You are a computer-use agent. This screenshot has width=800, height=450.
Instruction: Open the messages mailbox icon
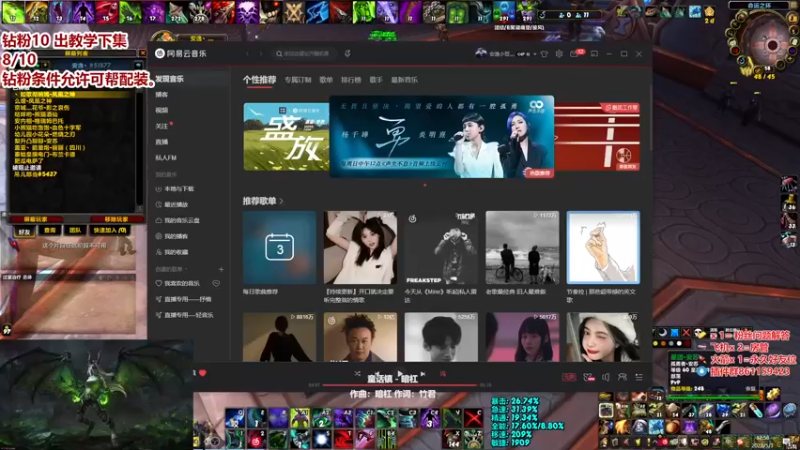tap(574, 54)
